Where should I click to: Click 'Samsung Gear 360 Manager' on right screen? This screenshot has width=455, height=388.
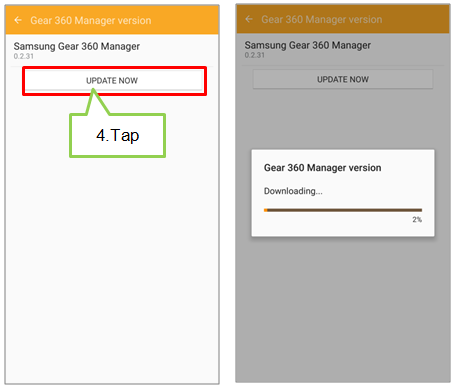coord(307,45)
